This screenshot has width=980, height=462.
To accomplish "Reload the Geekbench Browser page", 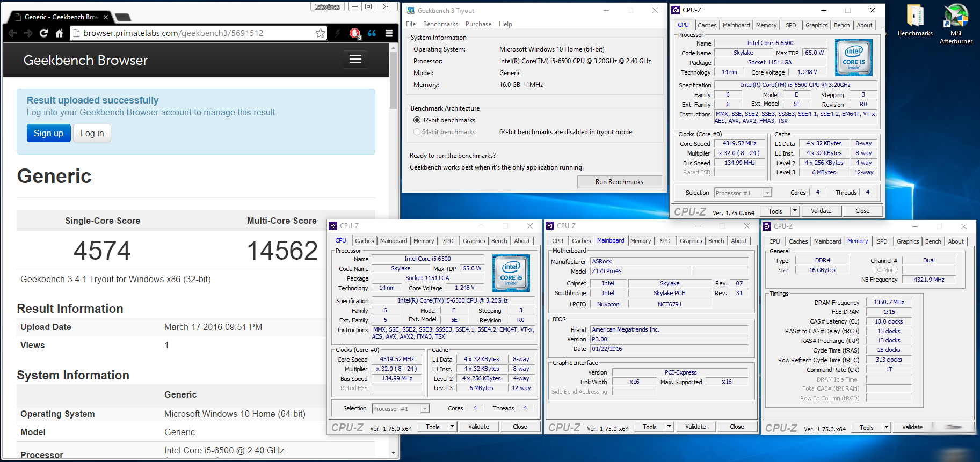I will (x=43, y=33).
